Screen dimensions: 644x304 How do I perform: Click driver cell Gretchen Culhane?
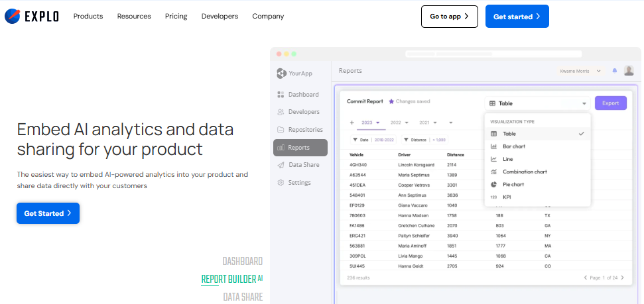pos(416,226)
